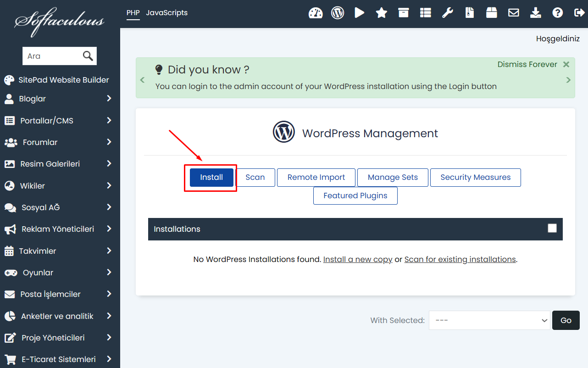This screenshot has height=368, width=588.
Task: Open script demos play icon
Action: [360, 13]
